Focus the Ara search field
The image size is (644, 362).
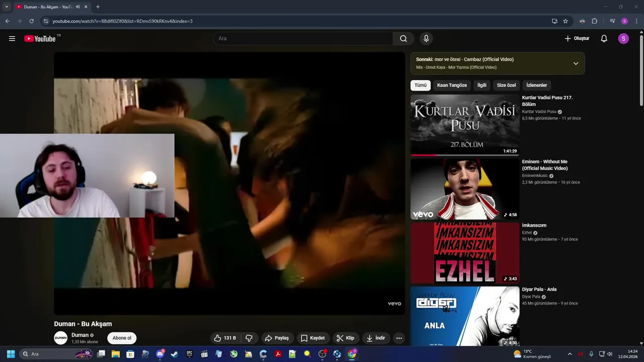[x=303, y=39]
